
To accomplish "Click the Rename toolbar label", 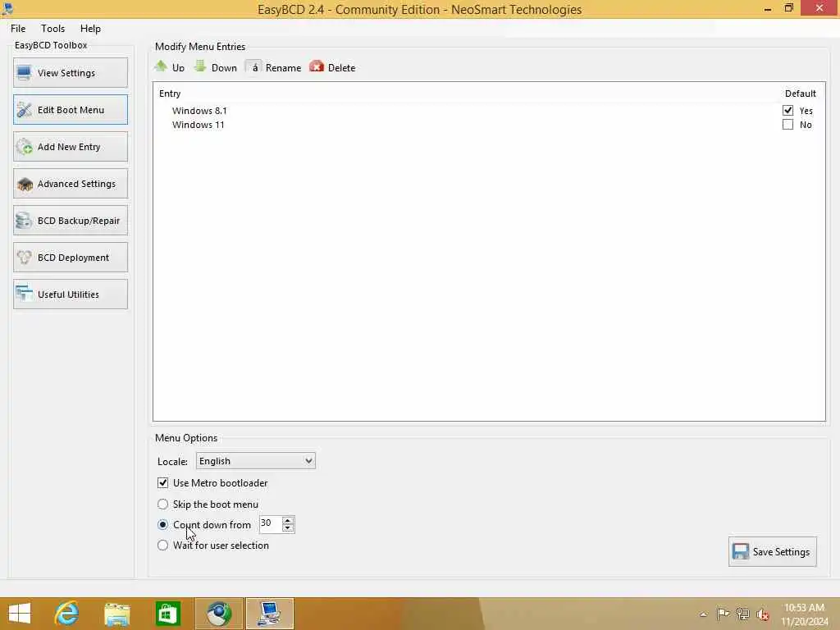I will point(283,68).
